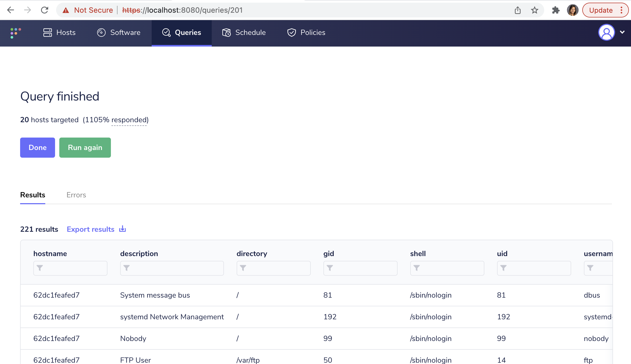Open Chrome three-dot menu next to Update
The width and height of the screenshot is (631, 364).
click(x=621, y=10)
